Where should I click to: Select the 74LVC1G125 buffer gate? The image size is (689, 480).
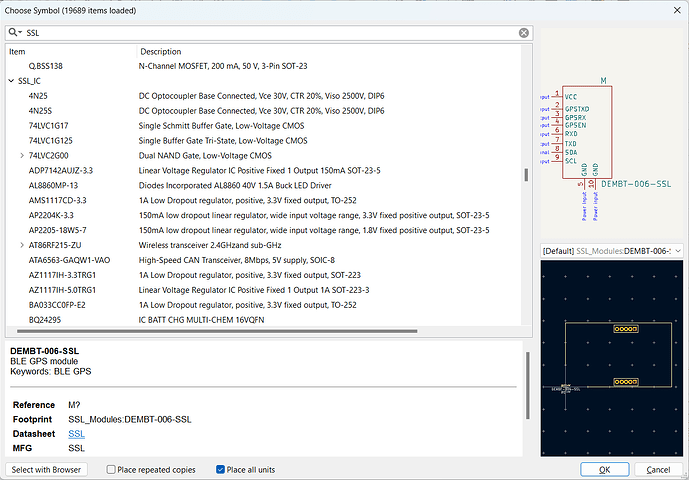51,141
